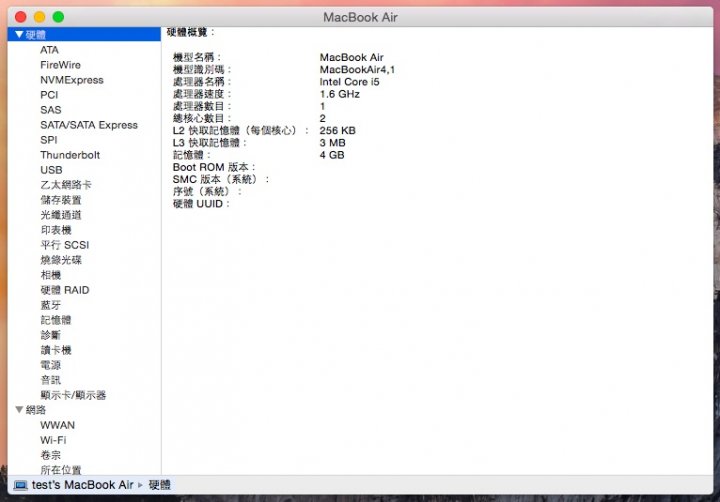Click the Boot ROM 版本 label
The image size is (720, 502).
(214, 167)
